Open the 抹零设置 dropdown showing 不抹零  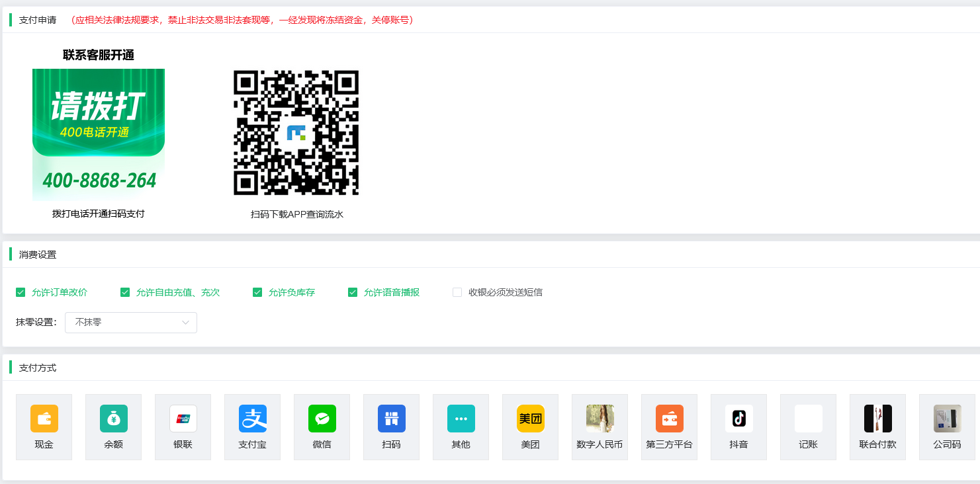pyautogui.click(x=131, y=323)
